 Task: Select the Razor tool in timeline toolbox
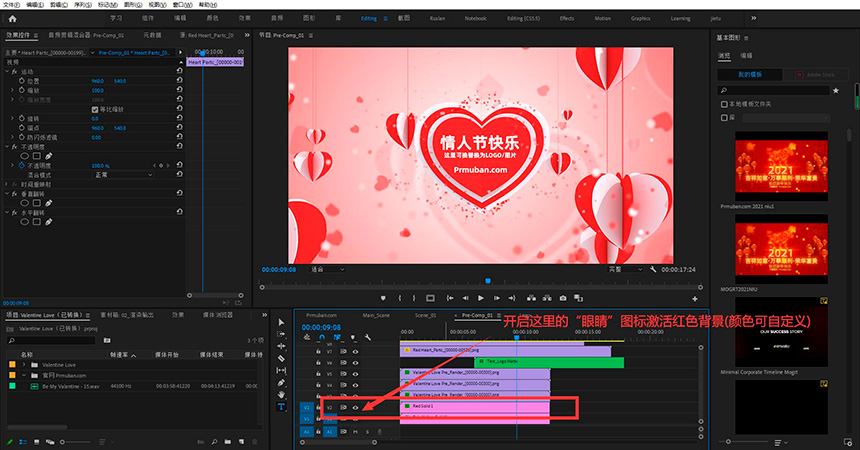(281, 359)
